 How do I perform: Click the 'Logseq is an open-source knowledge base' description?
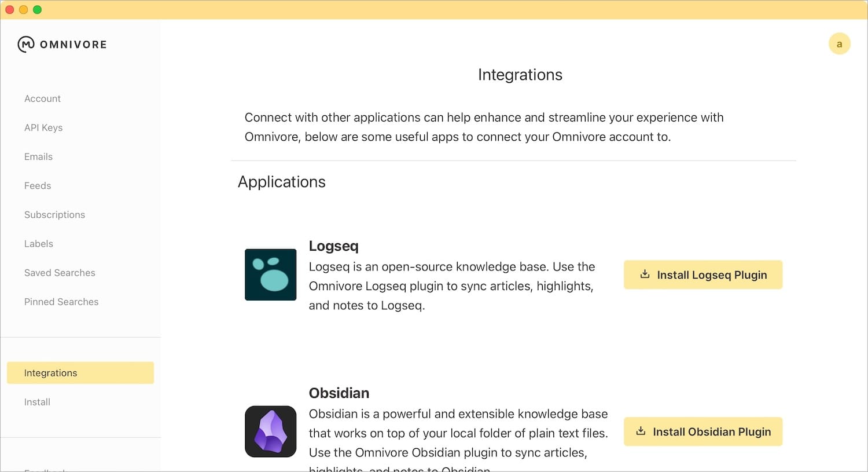[453, 286]
